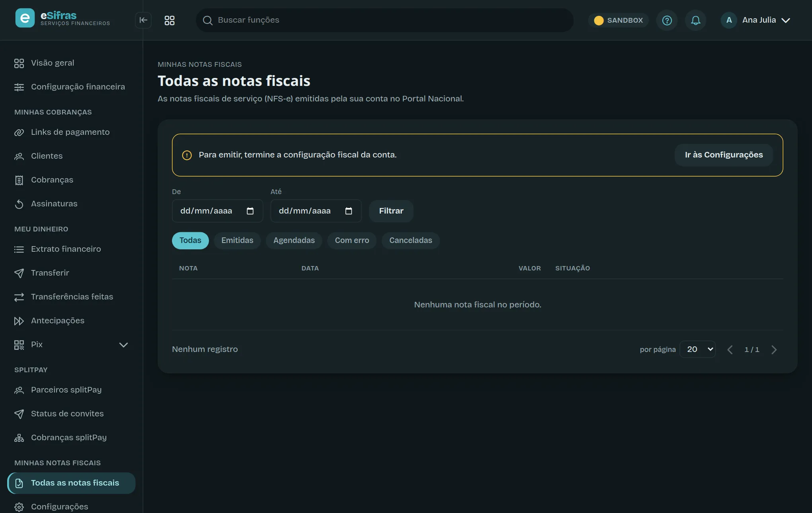The height and width of the screenshot is (513, 812).
Task: Click the Ana Julia avatar icon
Action: click(729, 20)
